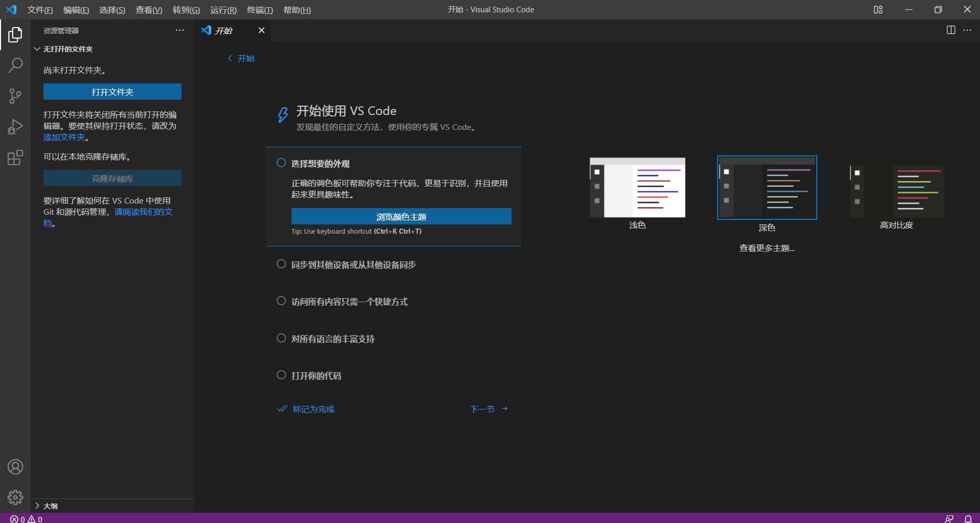Close the 开始 tab
The width and height of the screenshot is (980, 523).
click(261, 30)
